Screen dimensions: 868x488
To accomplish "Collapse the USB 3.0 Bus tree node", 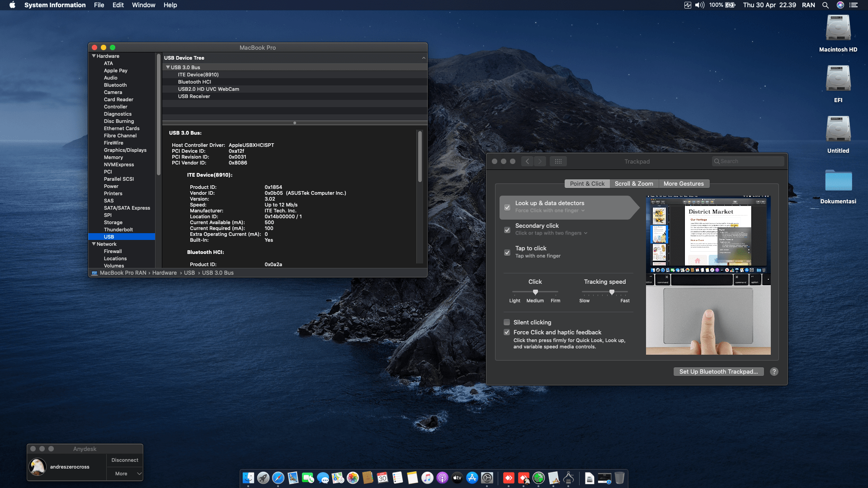I will (168, 67).
